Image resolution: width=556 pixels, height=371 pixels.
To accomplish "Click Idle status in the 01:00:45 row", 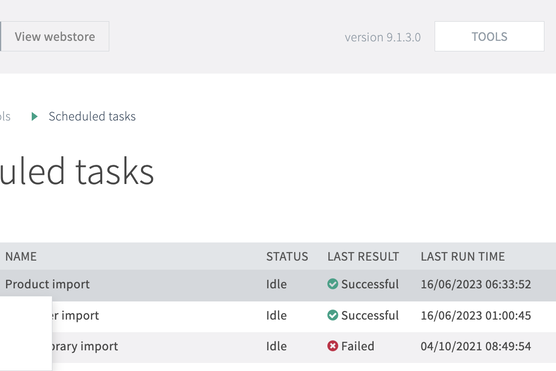I will (277, 315).
